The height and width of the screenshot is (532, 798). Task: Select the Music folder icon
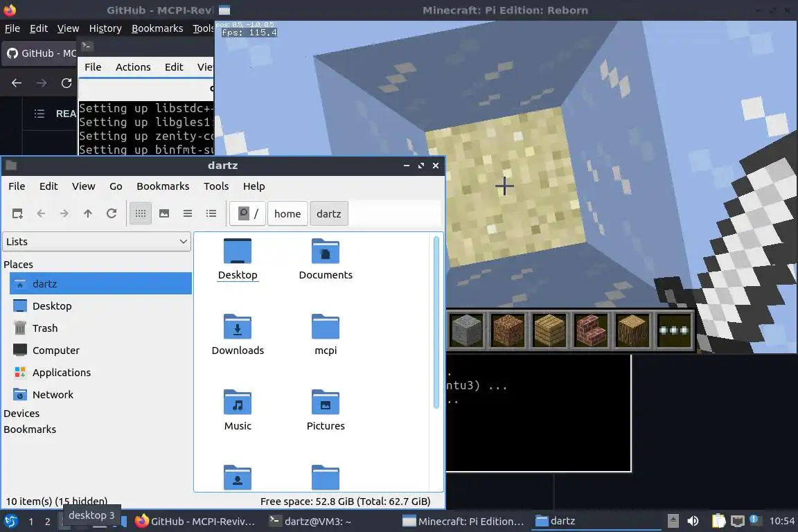(238, 410)
